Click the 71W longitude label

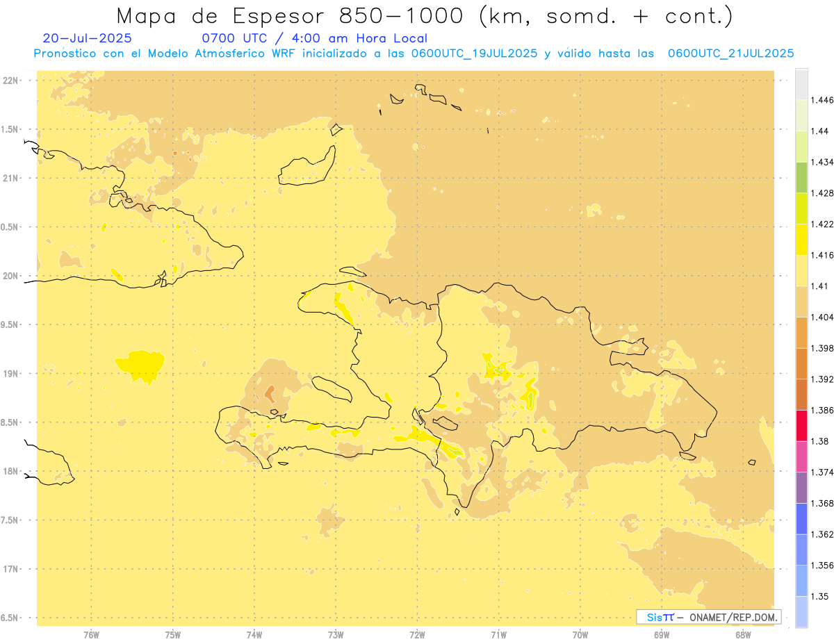pos(498,634)
